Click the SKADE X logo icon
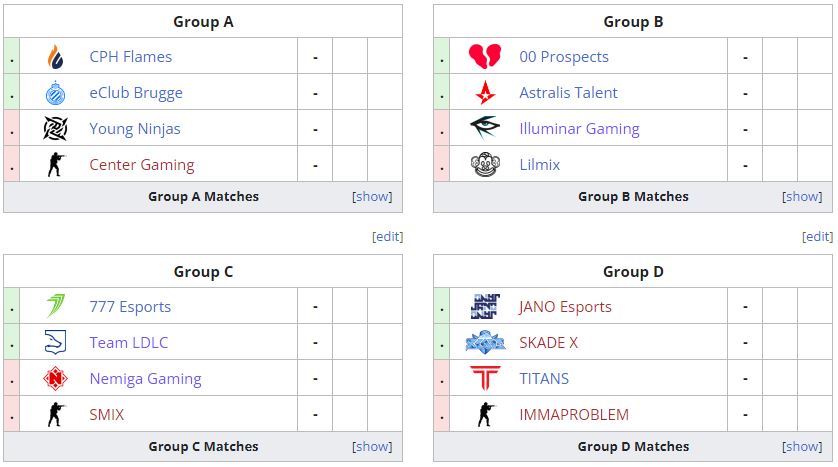838x467 pixels. pyautogui.click(x=485, y=343)
